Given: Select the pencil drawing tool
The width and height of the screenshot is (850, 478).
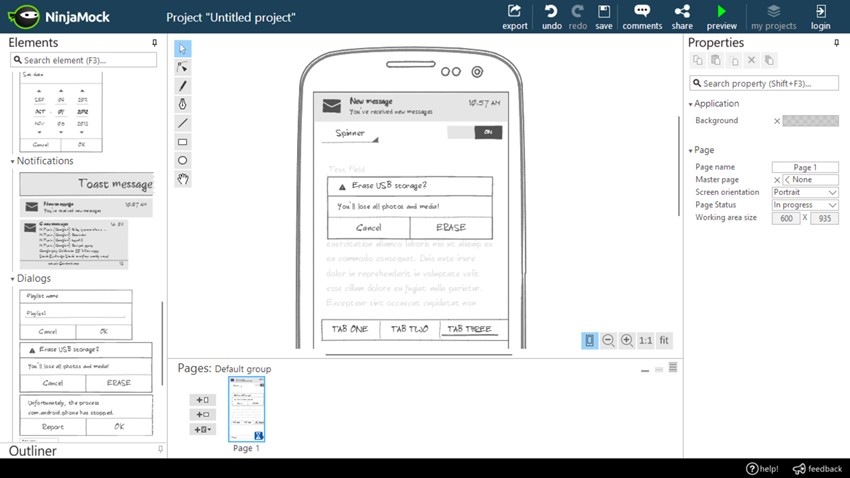Looking at the screenshot, I should 182,86.
